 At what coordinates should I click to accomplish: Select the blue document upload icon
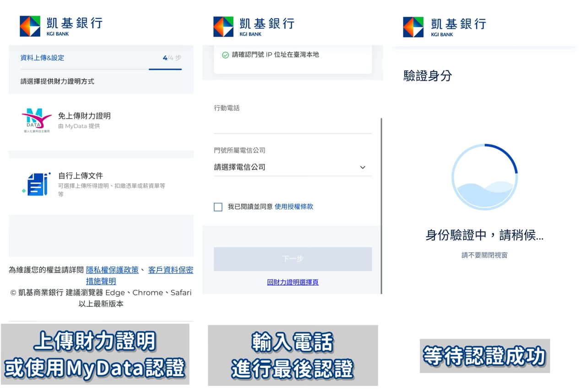[x=37, y=184]
